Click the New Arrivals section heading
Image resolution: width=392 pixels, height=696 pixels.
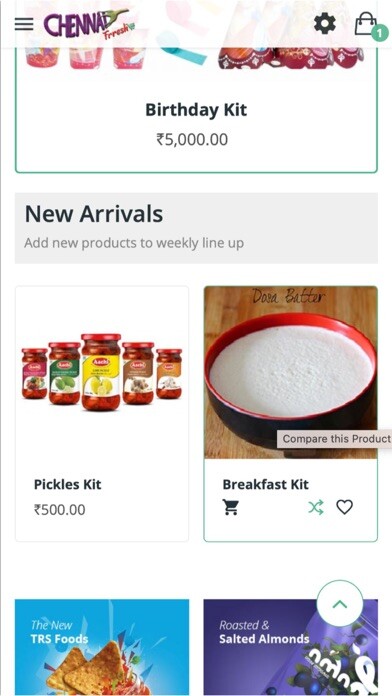coord(94,214)
